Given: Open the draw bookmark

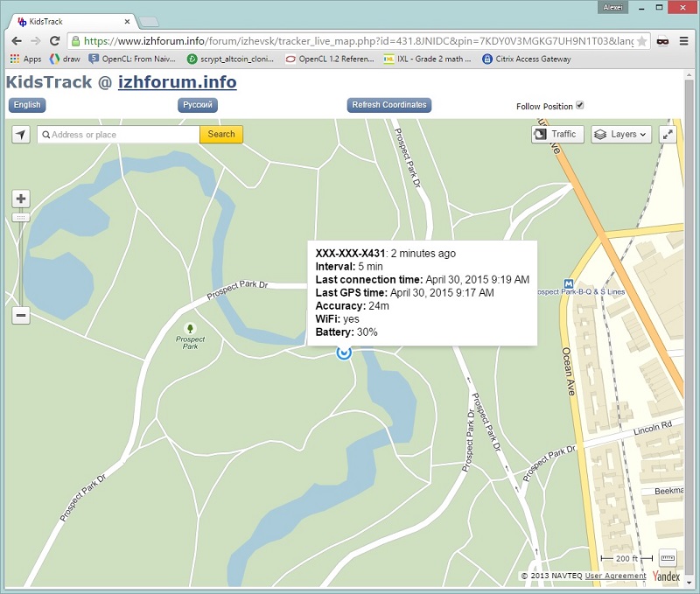Looking at the screenshot, I should click(x=65, y=59).
